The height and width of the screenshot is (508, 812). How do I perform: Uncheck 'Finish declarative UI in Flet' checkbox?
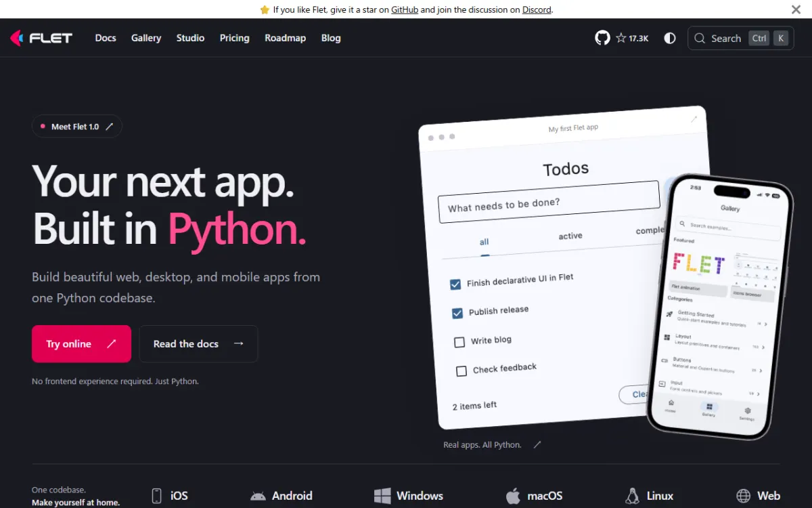[455, 284]
